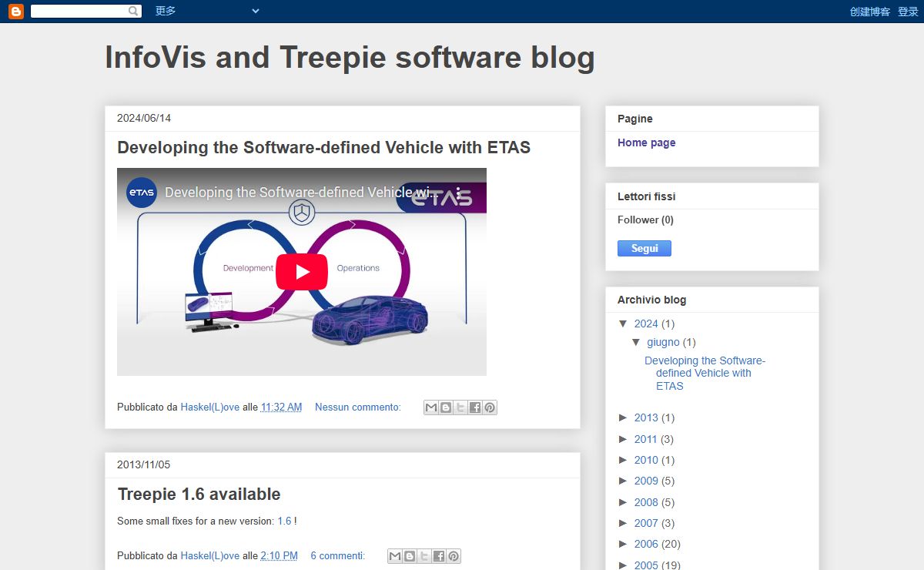Open blog title InfoVis and Treepie software blog
This screenshot has width=924, height=570.
350,58
